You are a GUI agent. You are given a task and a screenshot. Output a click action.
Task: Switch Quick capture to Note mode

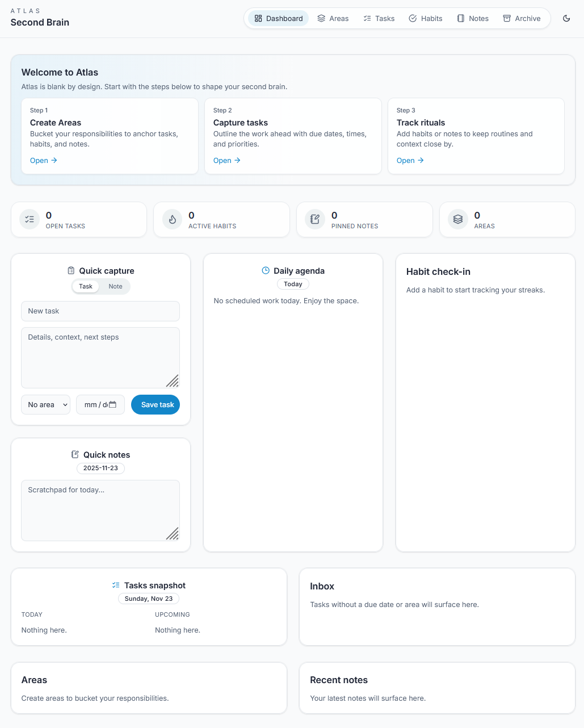coord(115,286)
